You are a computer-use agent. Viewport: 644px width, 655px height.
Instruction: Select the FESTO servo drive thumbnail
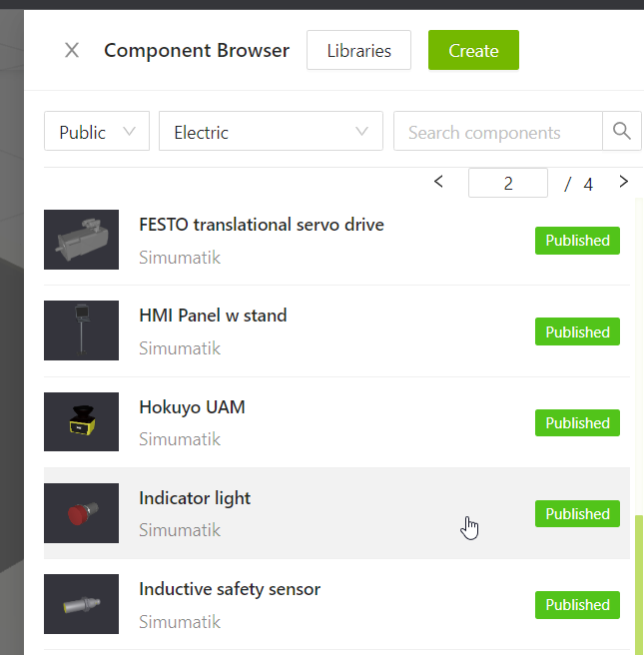pos(82,240)
